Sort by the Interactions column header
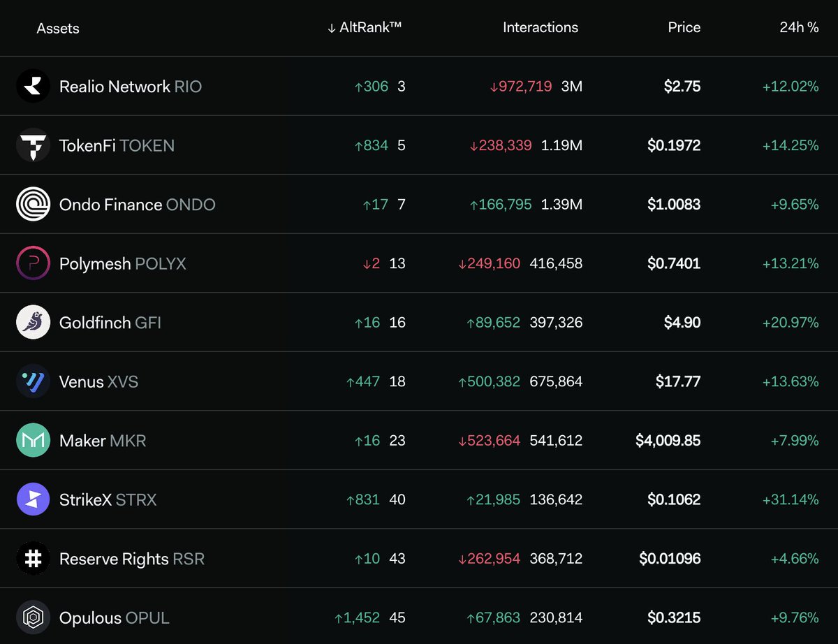Viewport: 838px width, 644px height. point(541,28)
